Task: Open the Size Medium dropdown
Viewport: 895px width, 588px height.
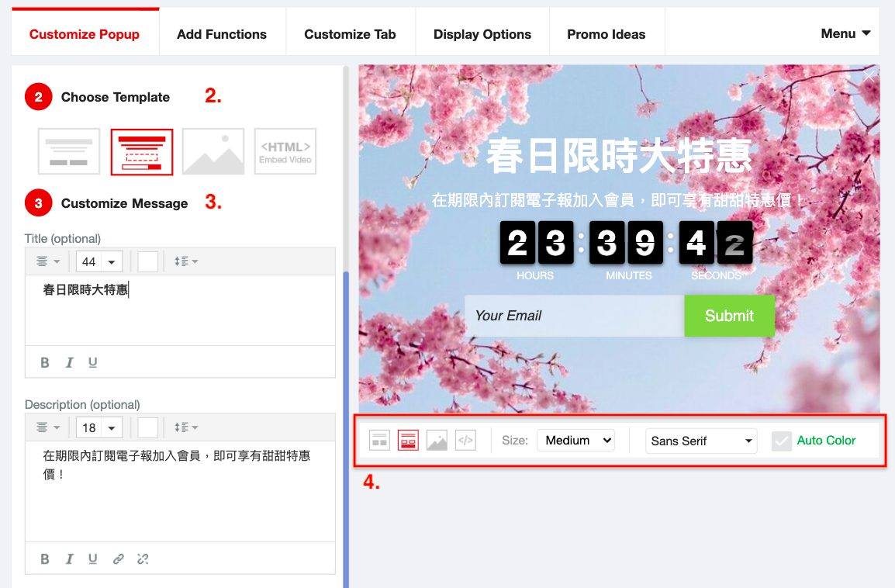Action: [x=576, y=440]
